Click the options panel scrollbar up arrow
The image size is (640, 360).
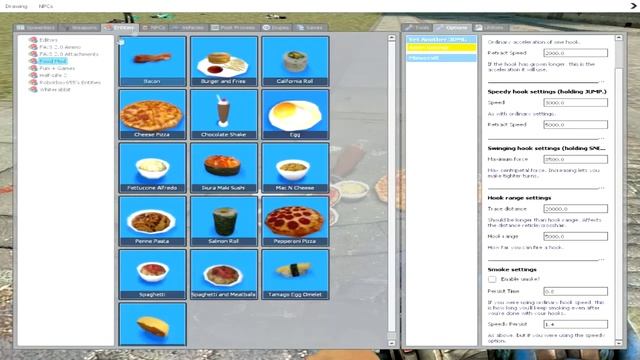[x=619, y=38]
